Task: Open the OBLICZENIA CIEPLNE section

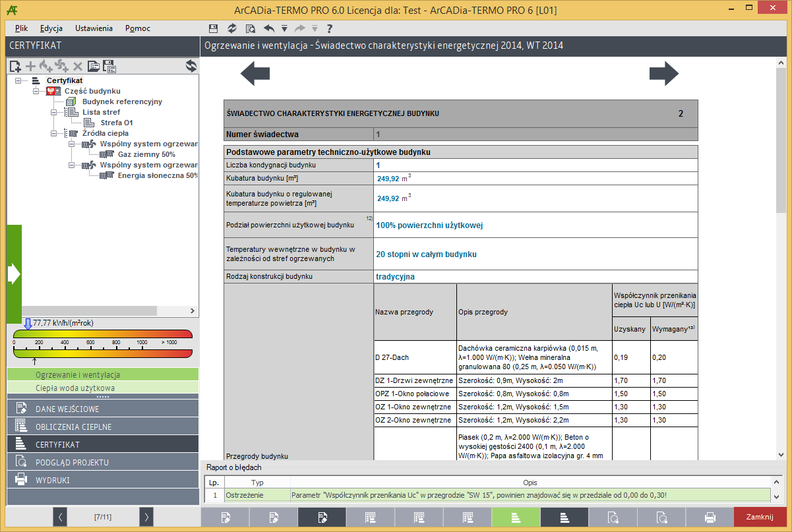Action: pyautogui.click(x=103, y=427)
